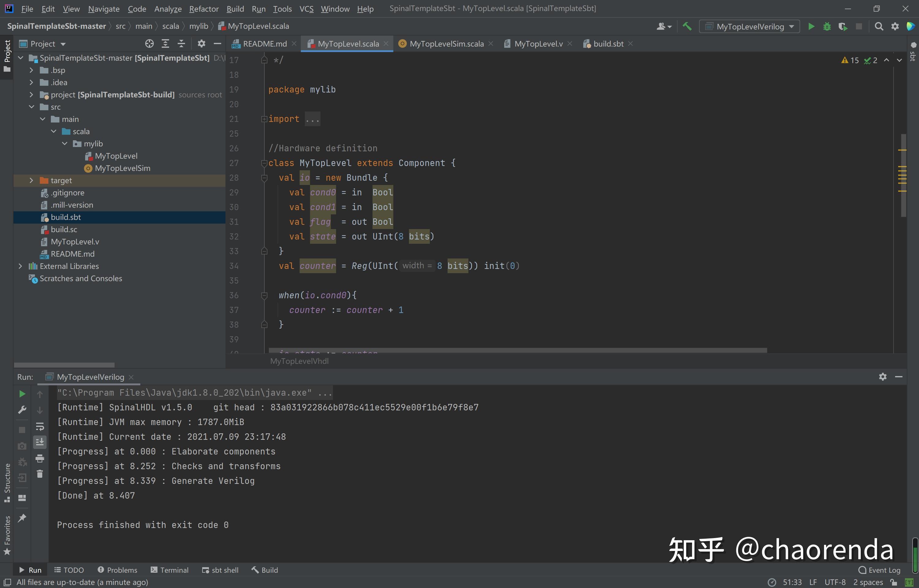Click the Select Opened File target icon

pyautogui.click(x=149, y=43)
